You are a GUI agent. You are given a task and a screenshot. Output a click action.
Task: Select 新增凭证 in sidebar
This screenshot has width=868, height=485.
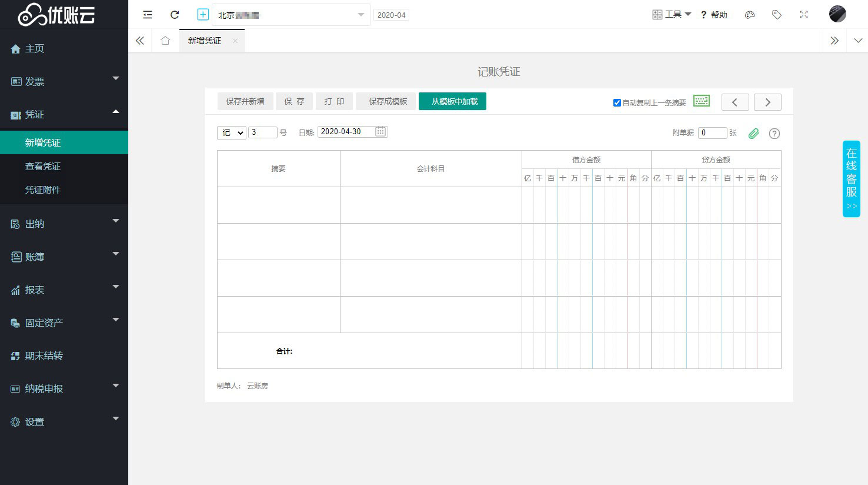coord(64,142)
